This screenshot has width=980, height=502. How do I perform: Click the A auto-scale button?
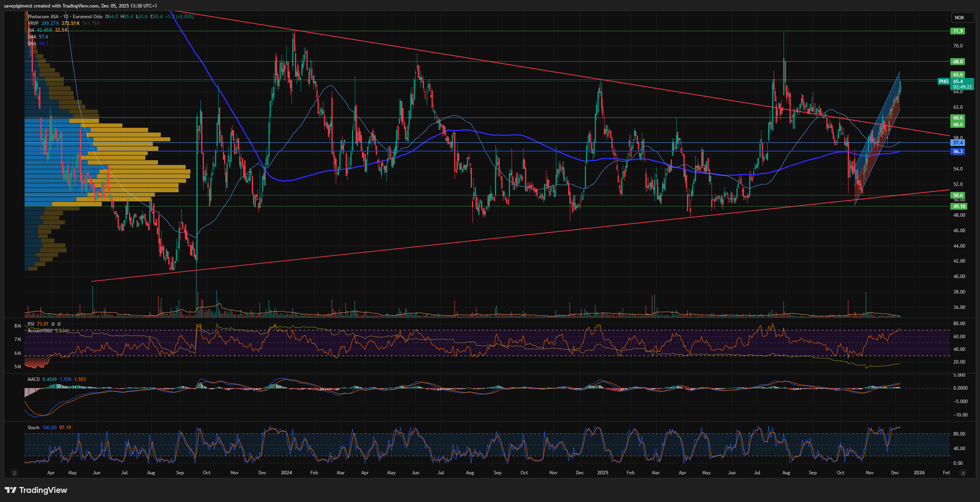point(963,473)
